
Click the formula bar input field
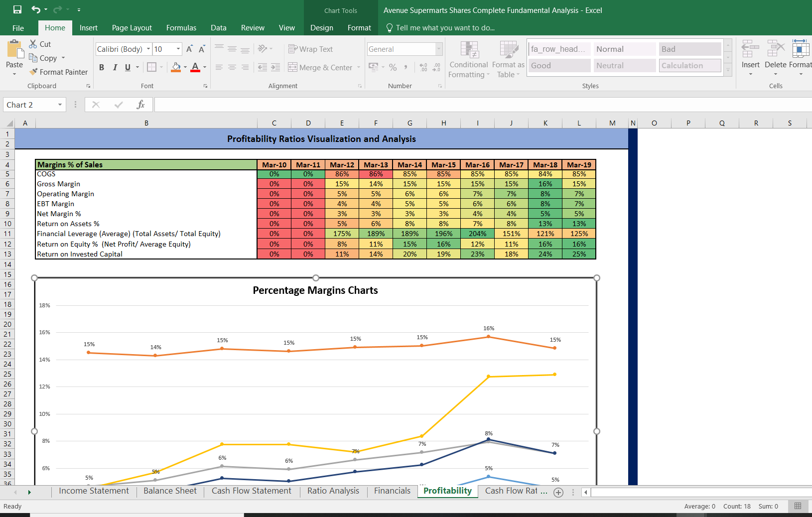tap(483, 105)
